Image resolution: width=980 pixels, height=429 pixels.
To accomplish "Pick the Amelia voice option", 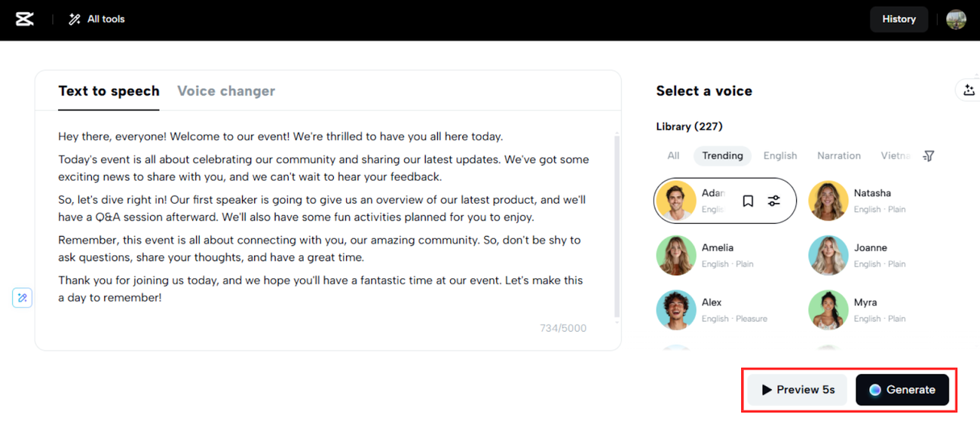I will tap(717, 255).
